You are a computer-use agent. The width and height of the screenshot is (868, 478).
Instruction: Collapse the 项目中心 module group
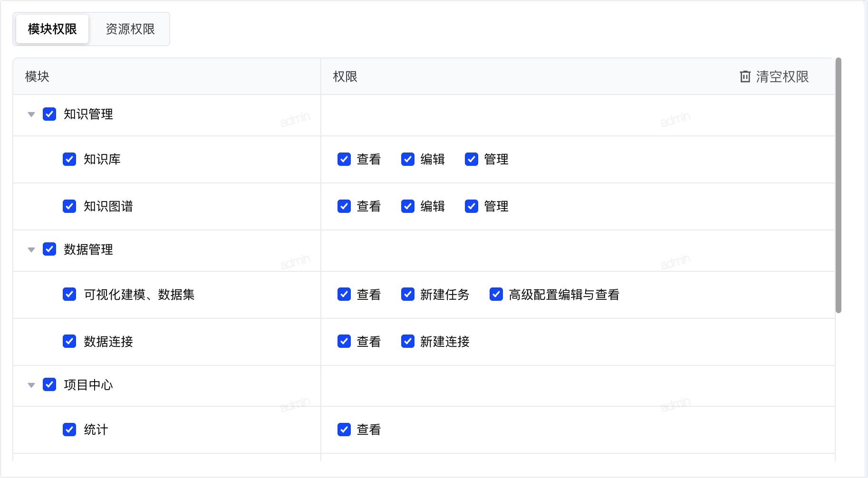[31, 385]
